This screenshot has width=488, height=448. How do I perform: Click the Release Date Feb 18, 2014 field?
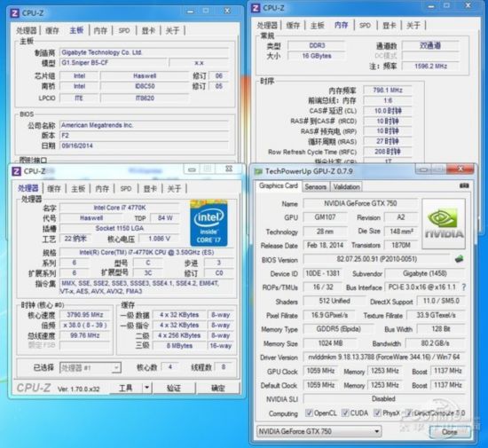point(325,245)
